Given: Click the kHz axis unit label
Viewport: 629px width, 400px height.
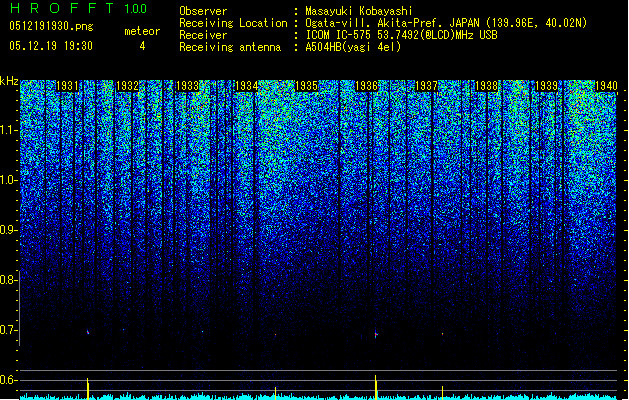Looking at the screenshot, I should (9, 81).
